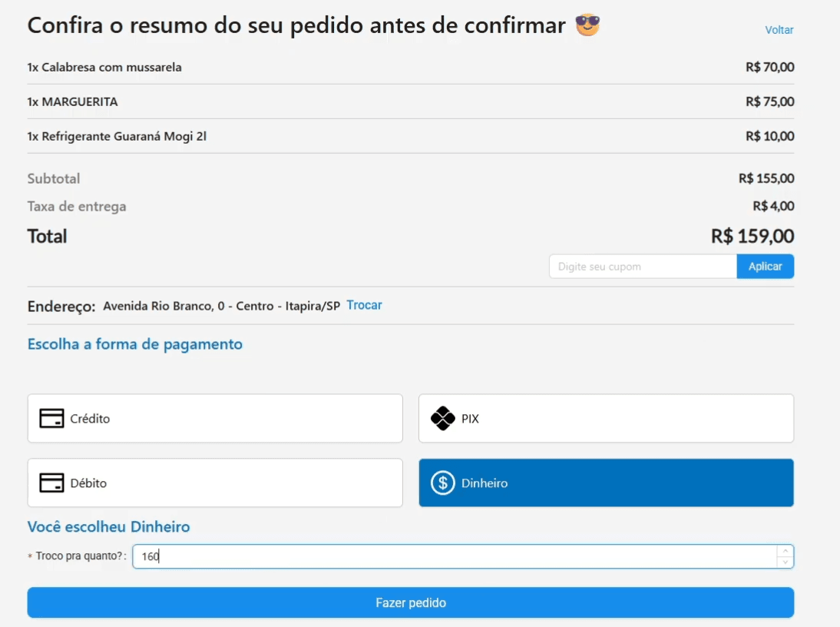Viewport: 840px width, 627px height.
Task: Select PIX as the payment method
Action: (606, 418)
